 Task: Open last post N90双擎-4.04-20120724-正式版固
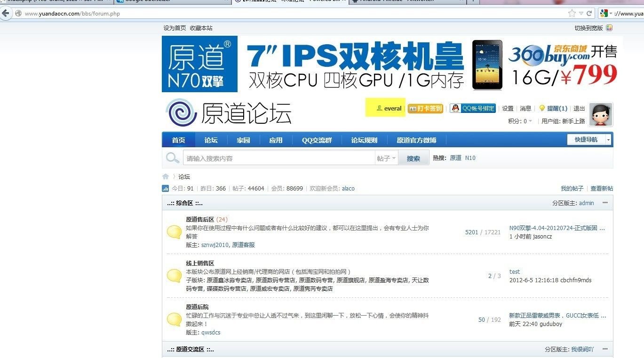pyautogui.click(x=557, y=228)
